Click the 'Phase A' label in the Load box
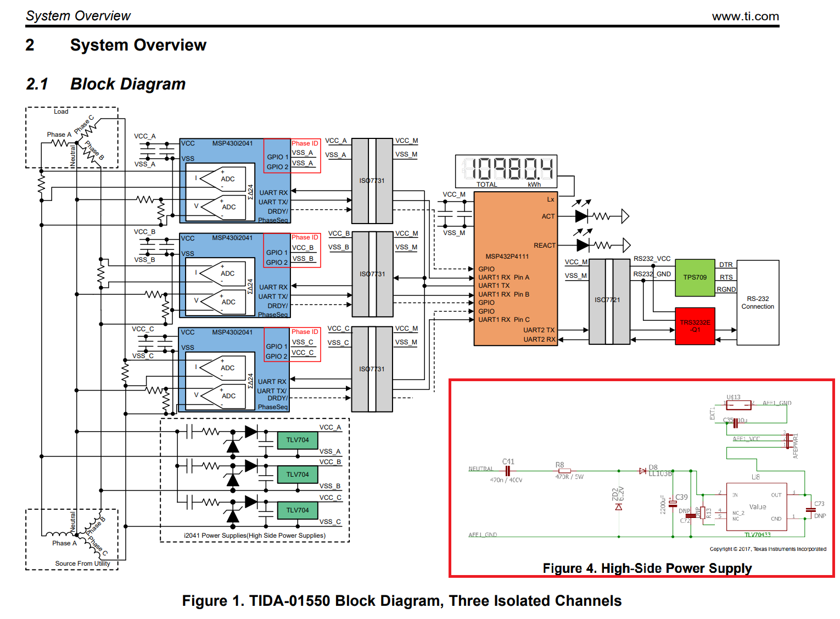Screen dimensions: 840x619 (59, 135)
